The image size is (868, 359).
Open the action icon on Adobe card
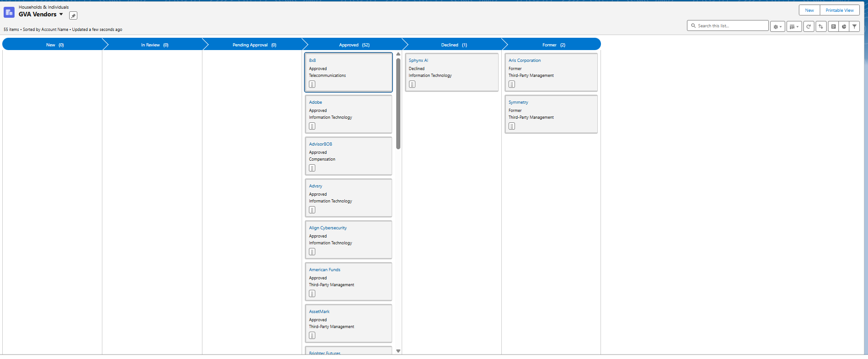point(312,126)
